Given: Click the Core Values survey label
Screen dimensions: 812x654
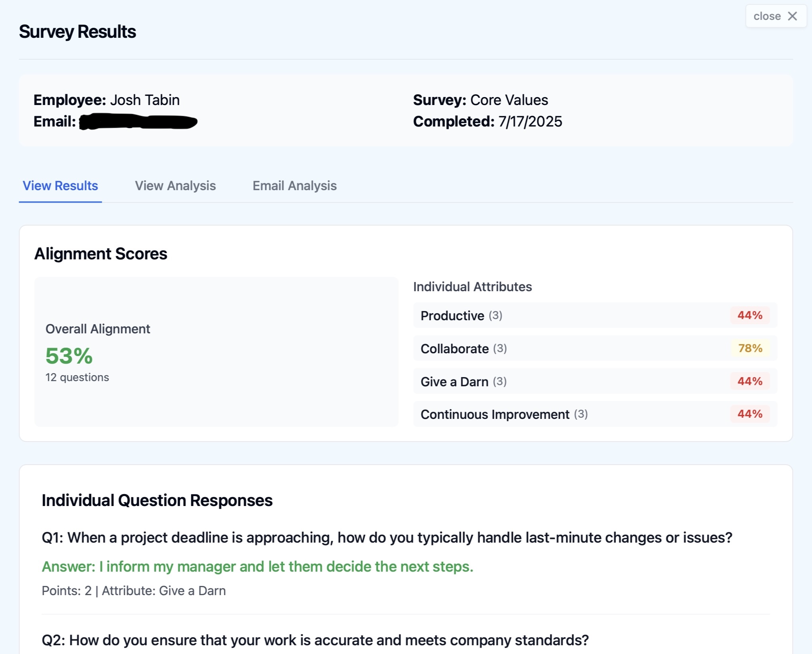Looking at the screenshot, I should 509,100.
